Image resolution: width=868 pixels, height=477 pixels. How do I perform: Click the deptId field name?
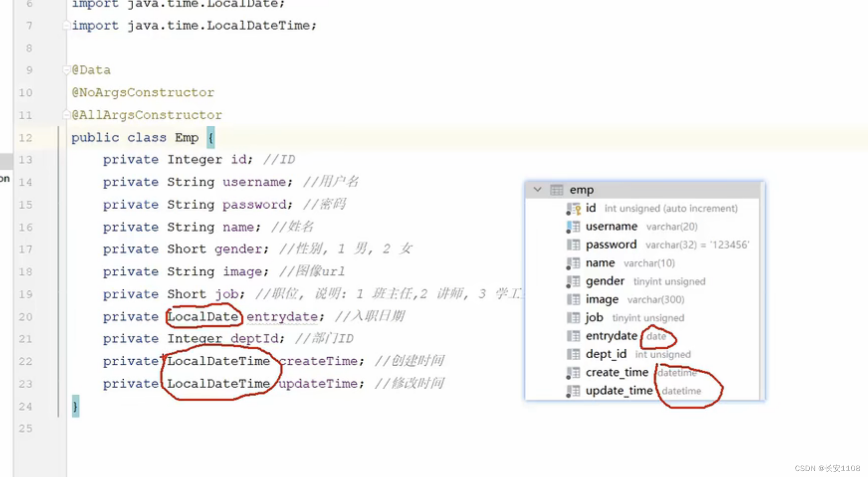[254, 339]
